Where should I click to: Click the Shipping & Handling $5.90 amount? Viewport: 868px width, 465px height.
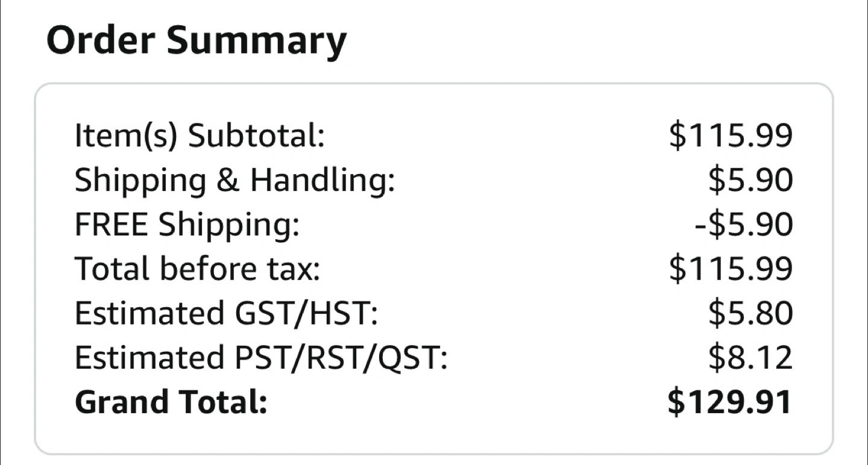click(x=750, y=180)
